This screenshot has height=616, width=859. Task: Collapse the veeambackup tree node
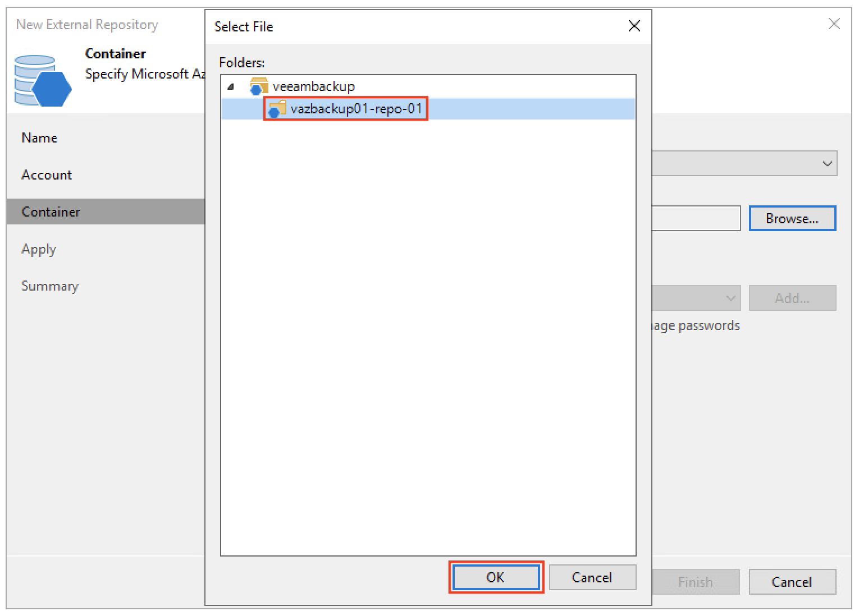click(230, 86)
